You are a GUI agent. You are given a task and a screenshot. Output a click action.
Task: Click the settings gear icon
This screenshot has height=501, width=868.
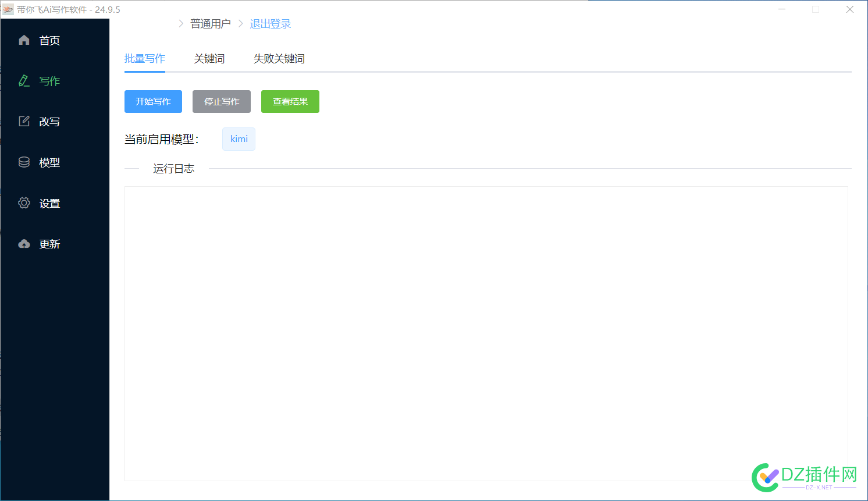click(x=24, y=203)
